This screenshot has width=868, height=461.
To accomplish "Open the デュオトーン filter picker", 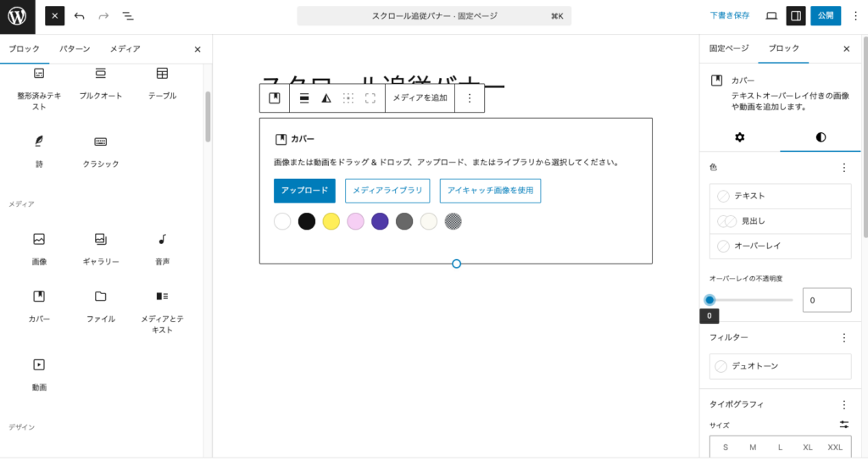I will [x=780, y=366].
